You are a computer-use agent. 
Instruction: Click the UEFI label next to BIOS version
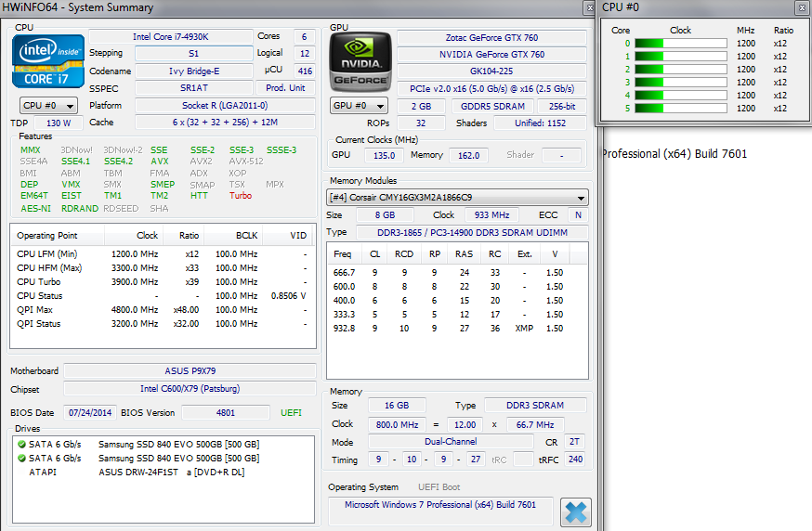[291, 412]
